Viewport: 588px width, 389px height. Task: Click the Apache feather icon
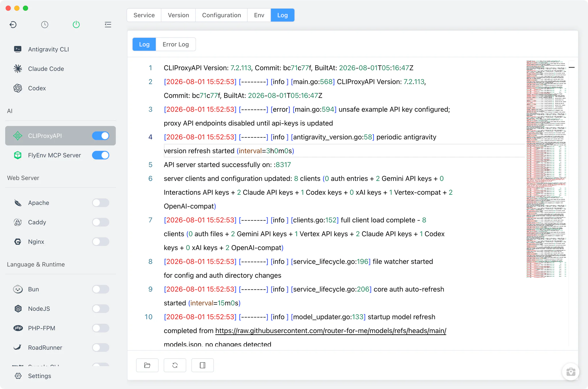(x=18, y=203)
